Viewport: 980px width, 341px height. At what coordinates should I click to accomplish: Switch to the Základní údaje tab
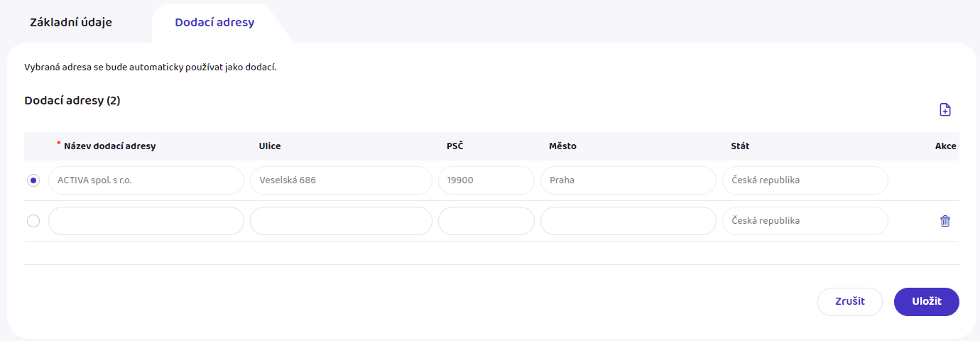point(71,22)
